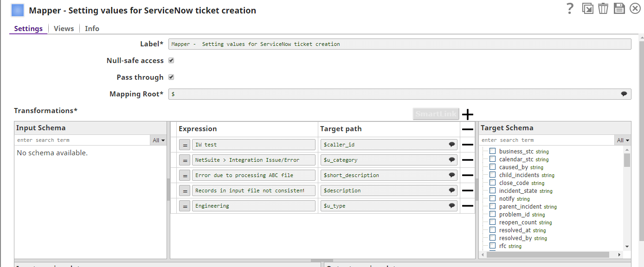
Task: Click the SmartLink button
Action: tap(436, 114)
